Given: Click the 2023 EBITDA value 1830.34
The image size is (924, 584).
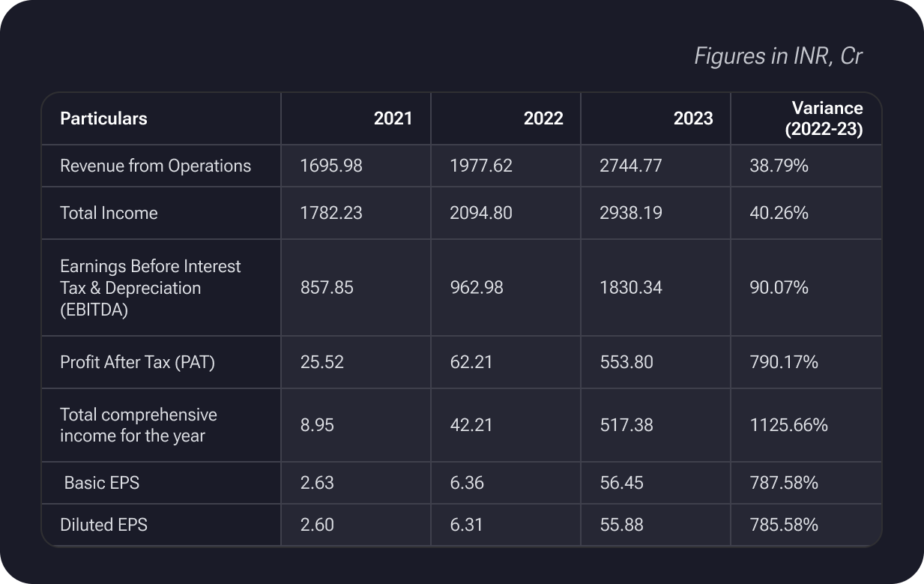Looking at the screenshot, I should click(630, 288).
